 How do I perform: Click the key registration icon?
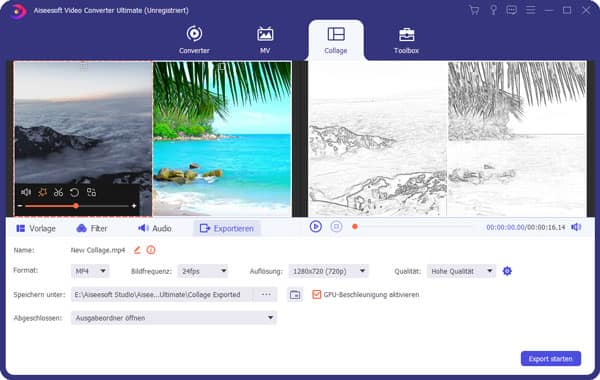pos(493,10)
